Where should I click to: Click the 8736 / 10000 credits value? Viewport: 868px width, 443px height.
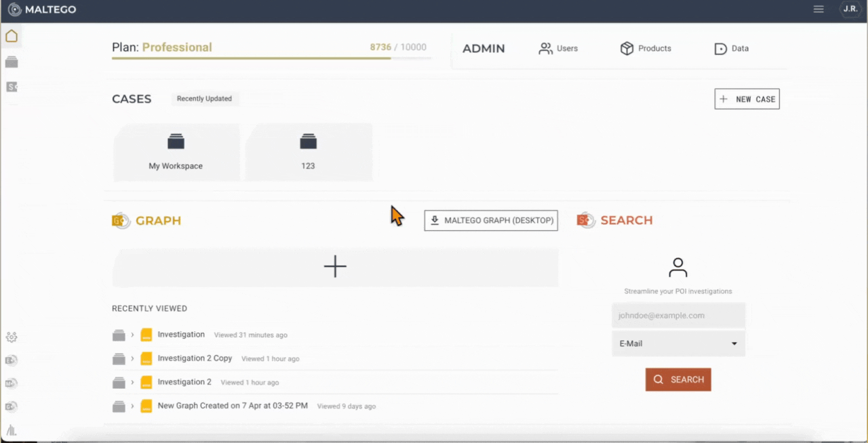tap(398, 47)
